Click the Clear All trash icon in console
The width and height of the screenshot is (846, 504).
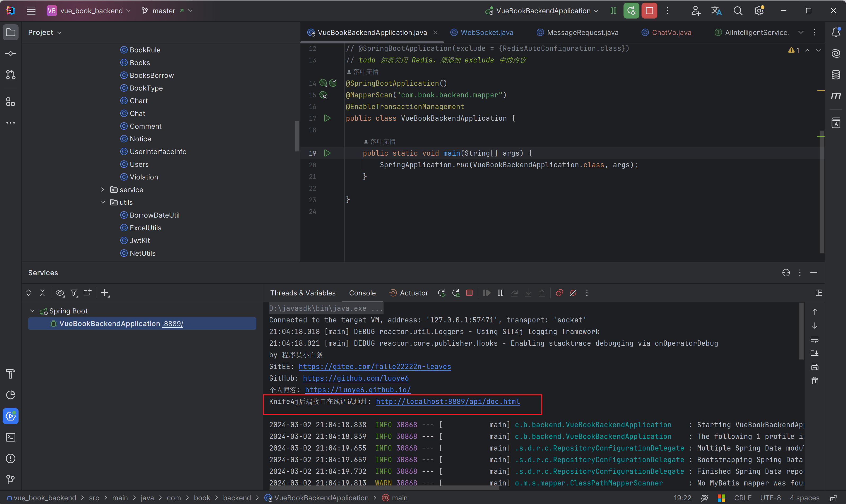click(x=815, y=381)
